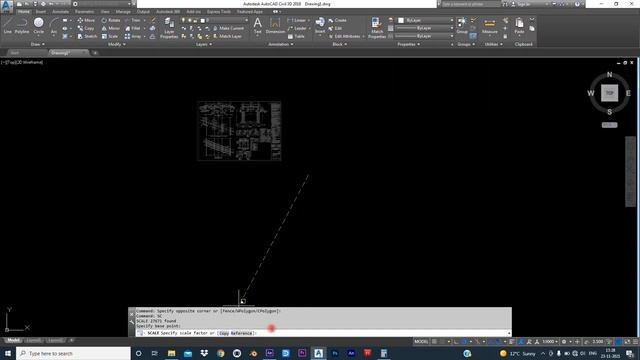
Task: Click the search keyword input field
Action: click(x=471, y=4)
